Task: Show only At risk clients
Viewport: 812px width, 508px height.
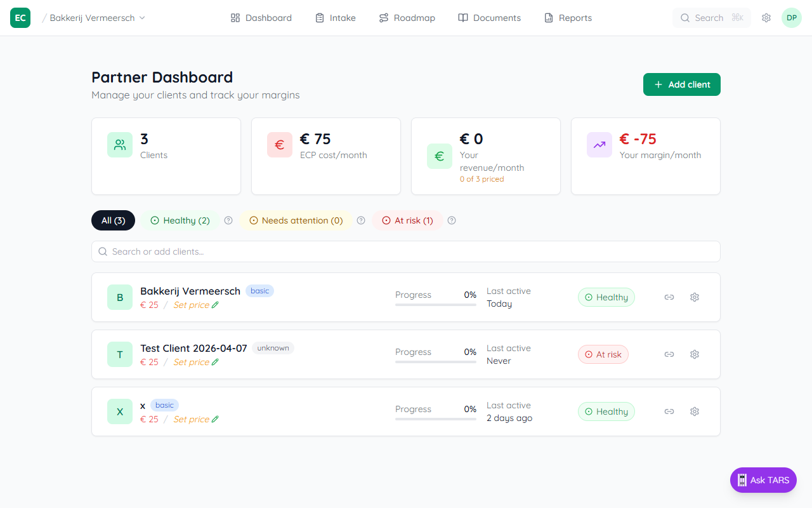Action: (x=407, y=220)
